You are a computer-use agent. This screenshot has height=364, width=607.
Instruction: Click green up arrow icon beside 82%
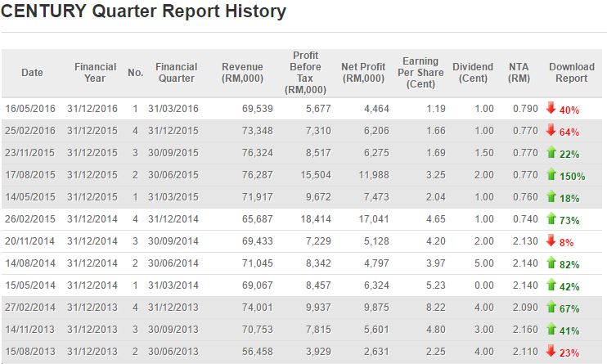click(551, 263)
